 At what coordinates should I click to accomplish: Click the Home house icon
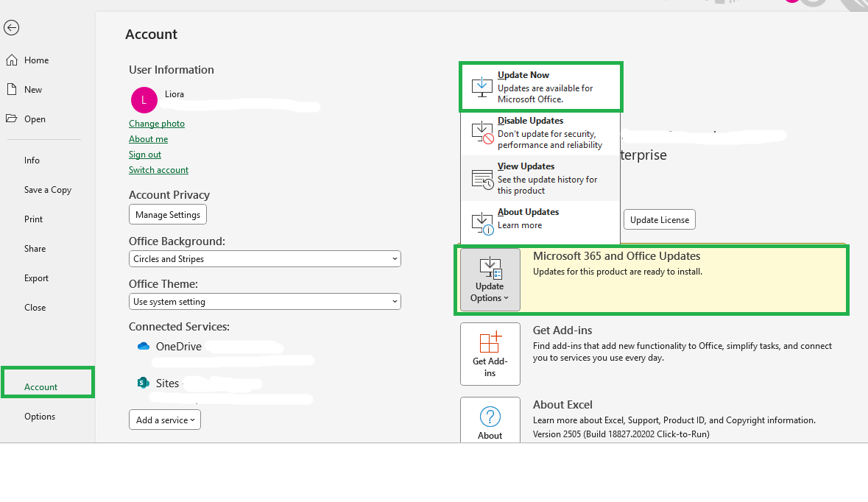(x=12, y=60)
